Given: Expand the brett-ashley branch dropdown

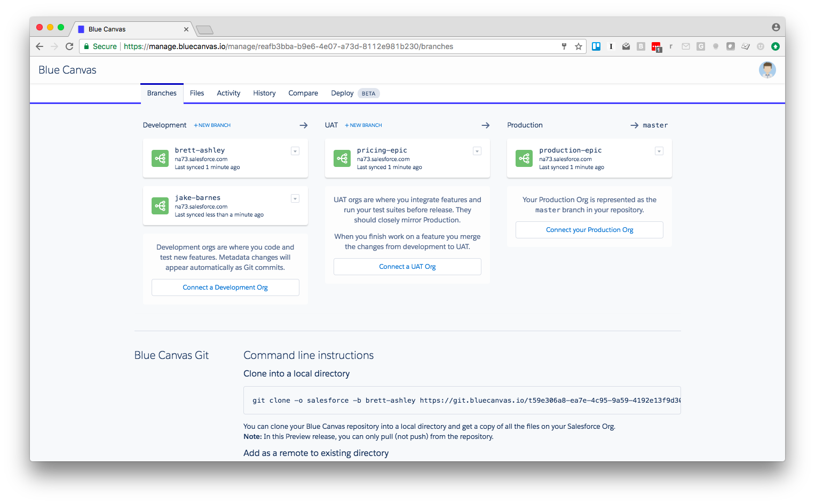Looking at the screenshot, I should click(x=295, y=151).
